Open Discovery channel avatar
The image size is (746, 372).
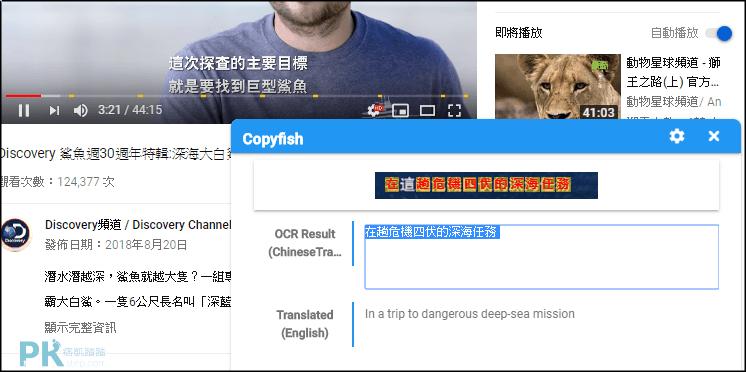(16, 235)
